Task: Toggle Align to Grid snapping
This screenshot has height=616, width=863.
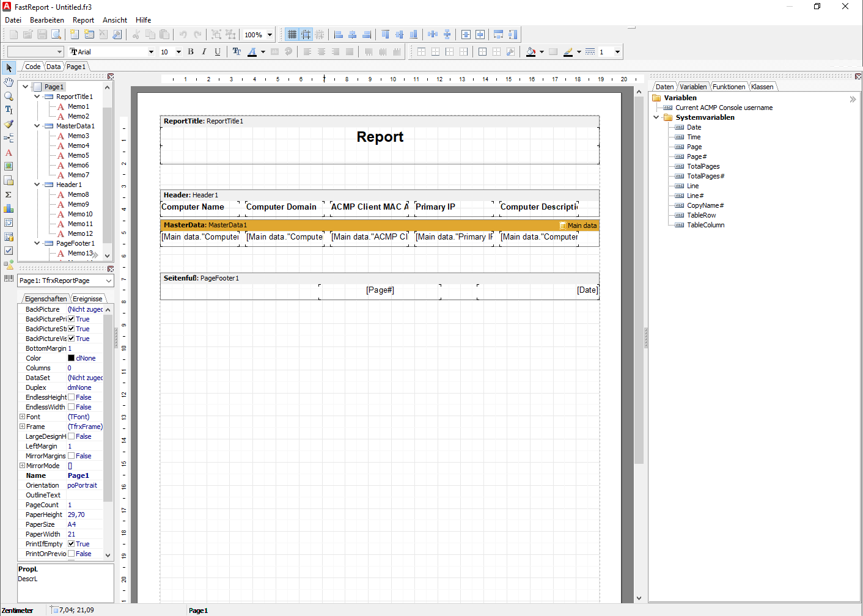Action: [306, 34]
